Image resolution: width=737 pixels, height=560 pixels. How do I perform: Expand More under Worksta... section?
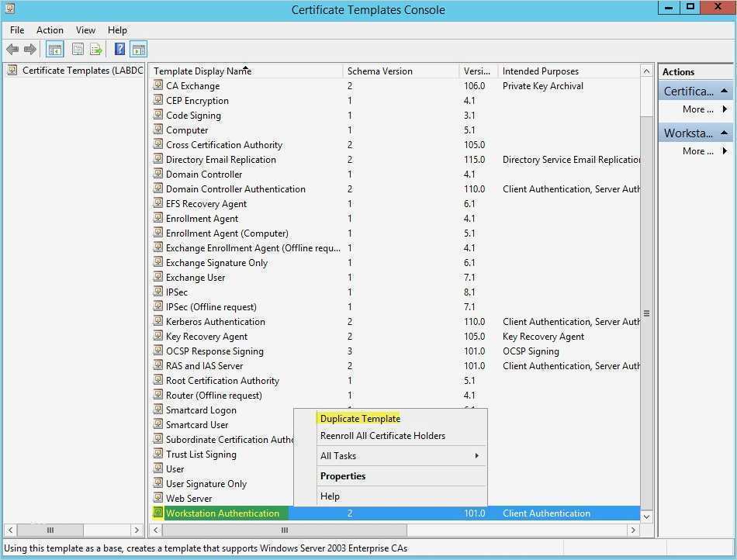coord(704,151)
